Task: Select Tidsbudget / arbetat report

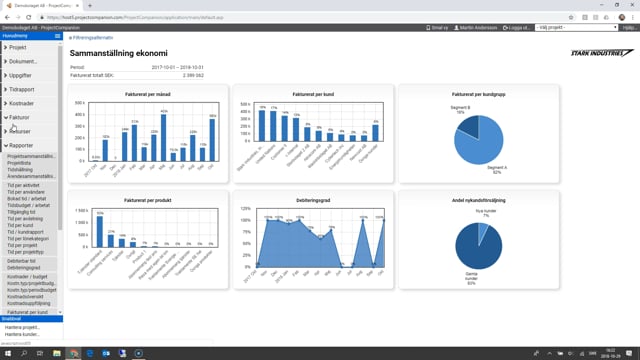Action: (x=29, y=205)
